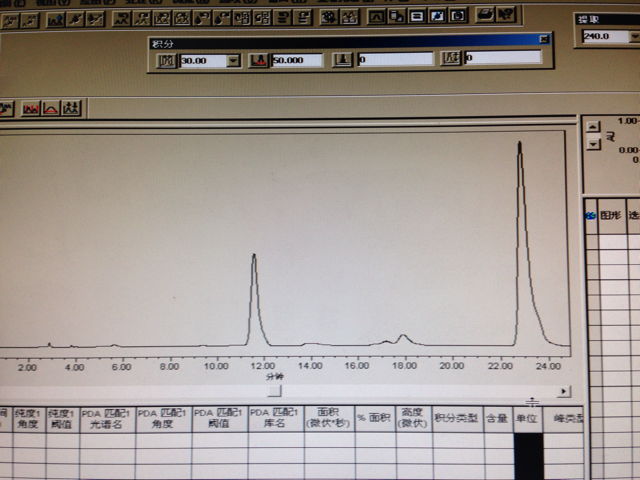Click the balance scale toolbar icon
The height and width of the screenshot is (480, 640).
pyautogui.click(x=349, y=17)
